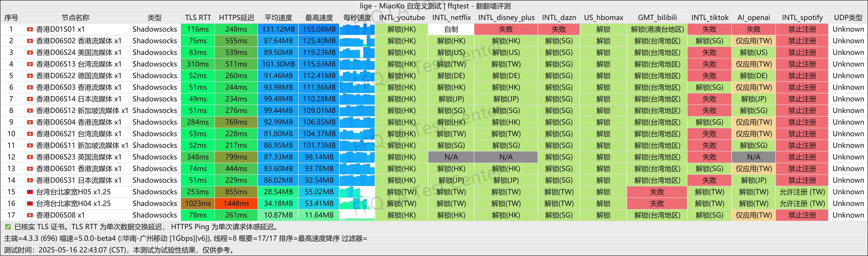Click the 序号 column header

click(x=11, y=18)
